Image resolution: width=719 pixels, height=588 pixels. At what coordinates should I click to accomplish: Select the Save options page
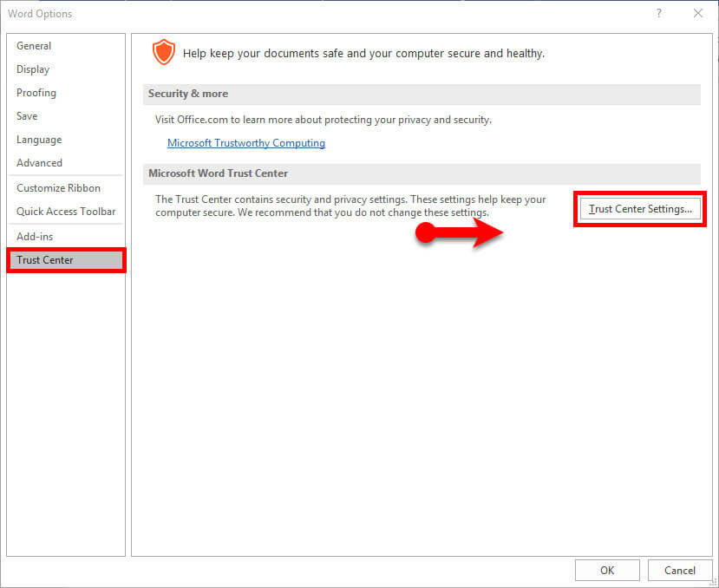(x=27, y=115)
